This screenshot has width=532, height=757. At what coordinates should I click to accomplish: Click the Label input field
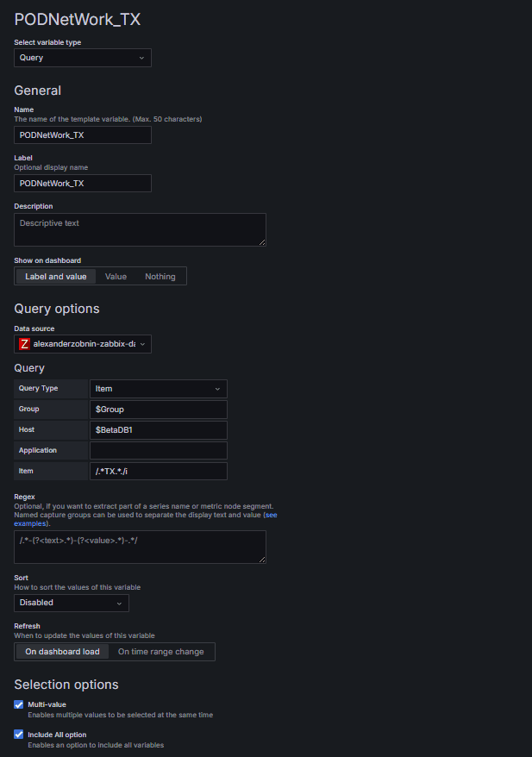click(83, 184)
